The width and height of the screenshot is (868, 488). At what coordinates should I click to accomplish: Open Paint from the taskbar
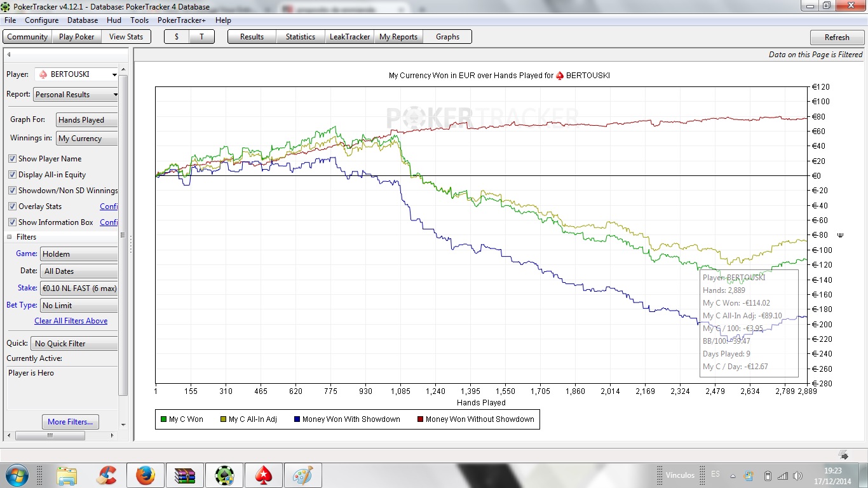[x=303, y=475]
